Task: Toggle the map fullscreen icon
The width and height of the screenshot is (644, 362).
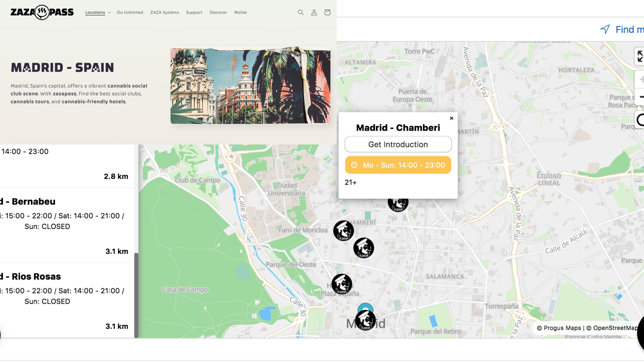Action: 640,56
